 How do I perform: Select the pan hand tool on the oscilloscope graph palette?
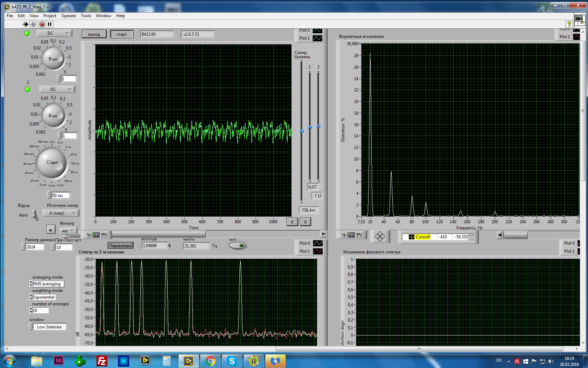pyautogui.click(x=104, y=234)
